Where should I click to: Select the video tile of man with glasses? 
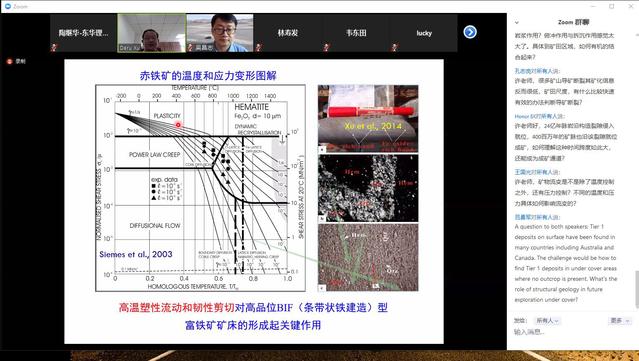pos(220,33)
